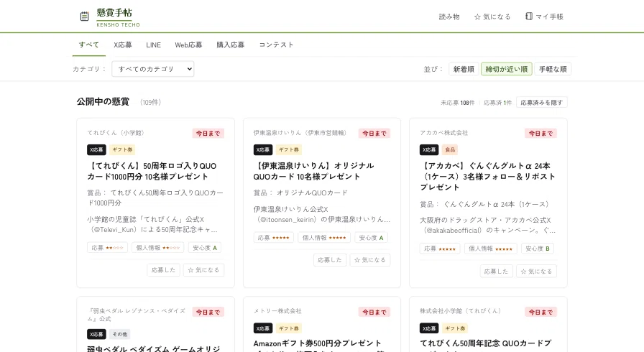Screen dimensions: 644x352
Task: Switch to the 購入応募 tab
Action: coord(231,45)
